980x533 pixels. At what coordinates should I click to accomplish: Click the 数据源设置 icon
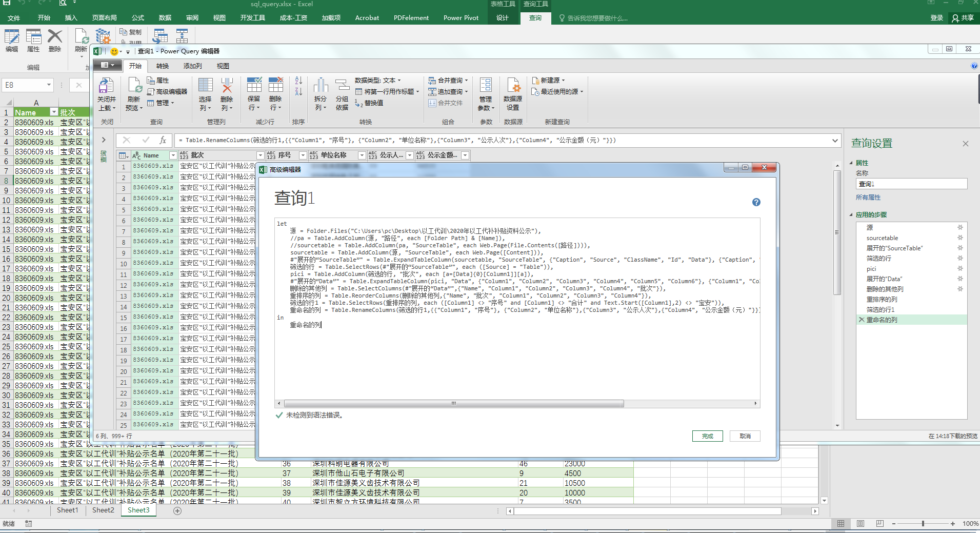tap(513, 85)
